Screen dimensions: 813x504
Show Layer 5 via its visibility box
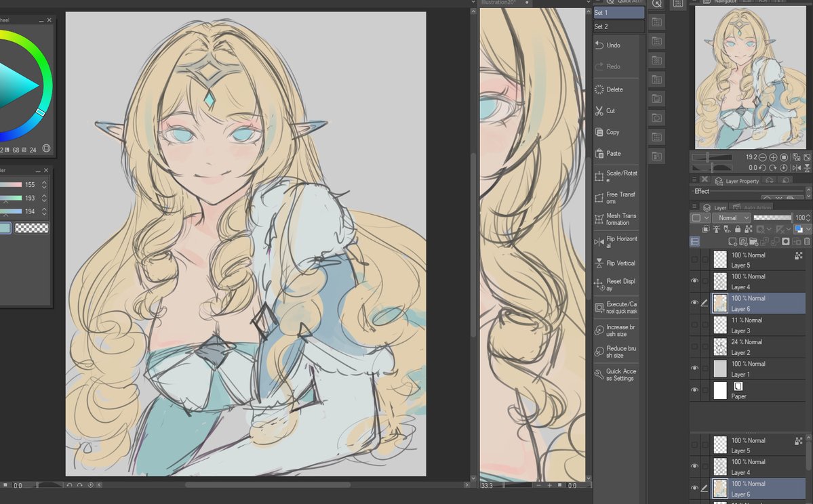tap(694, 259)
